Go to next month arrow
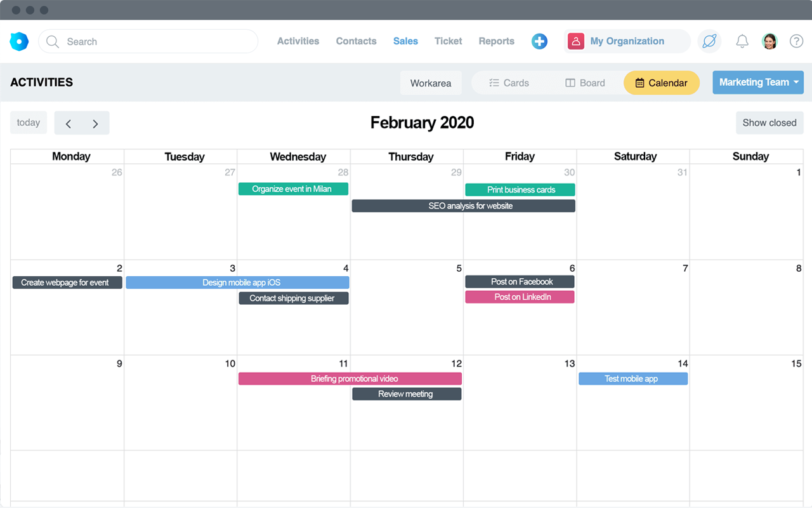 point(95,123)
